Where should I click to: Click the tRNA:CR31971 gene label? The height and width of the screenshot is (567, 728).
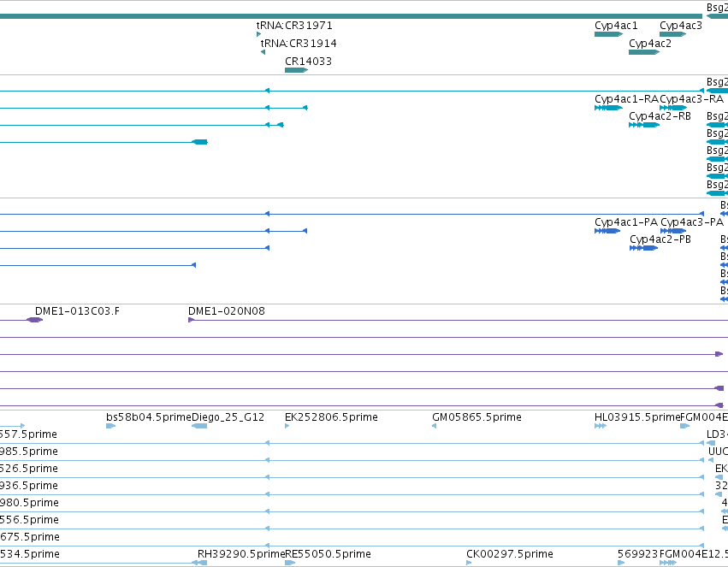point(294,26)
